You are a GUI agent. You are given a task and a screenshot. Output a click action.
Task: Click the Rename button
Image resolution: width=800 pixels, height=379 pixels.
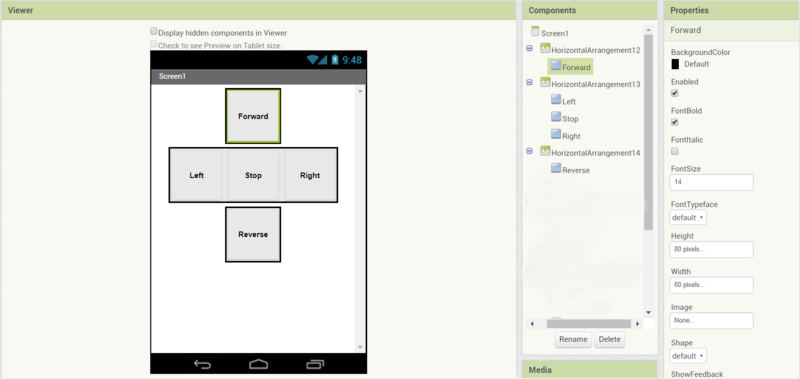pyautogui.click(x=573, y=340)
